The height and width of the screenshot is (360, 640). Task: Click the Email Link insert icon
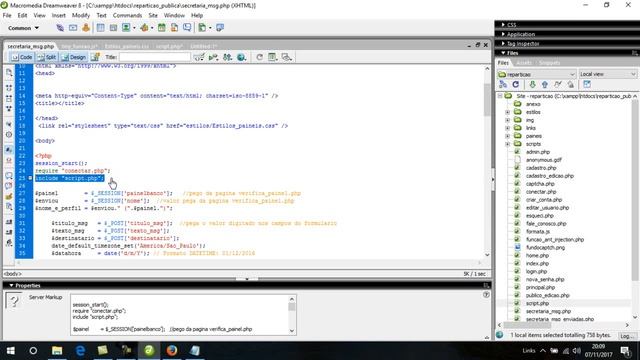73,28
